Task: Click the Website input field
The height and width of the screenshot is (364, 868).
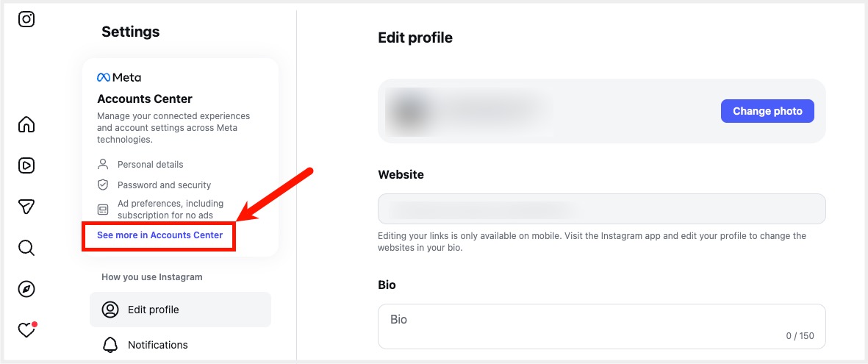Action: coord(601,209)
